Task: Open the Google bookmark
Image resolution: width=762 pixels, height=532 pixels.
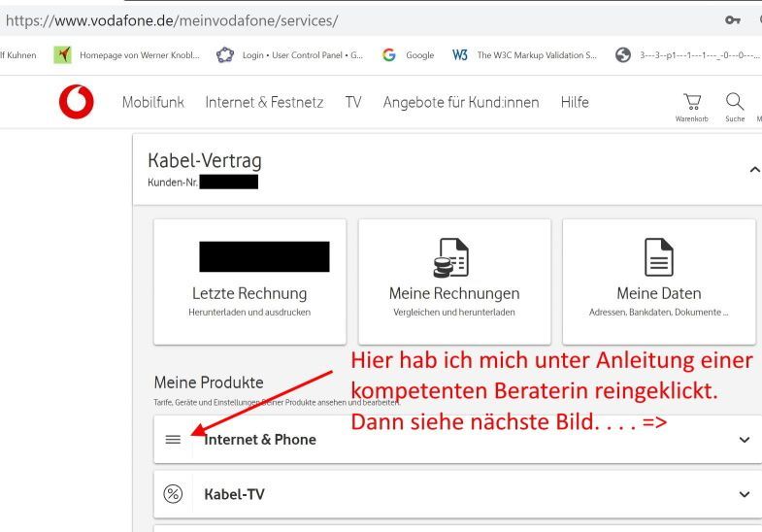Action: click(x=409, y=55)
